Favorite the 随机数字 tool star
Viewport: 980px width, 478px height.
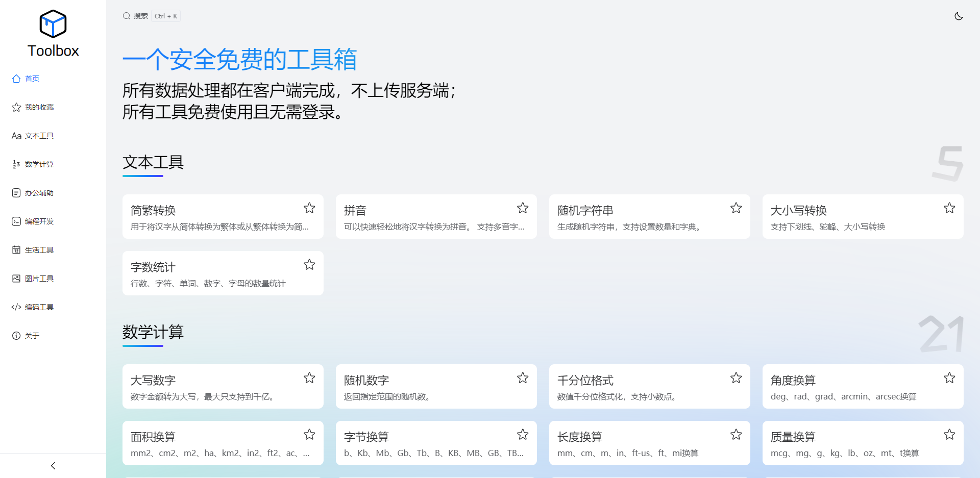[x=523, y=378]
